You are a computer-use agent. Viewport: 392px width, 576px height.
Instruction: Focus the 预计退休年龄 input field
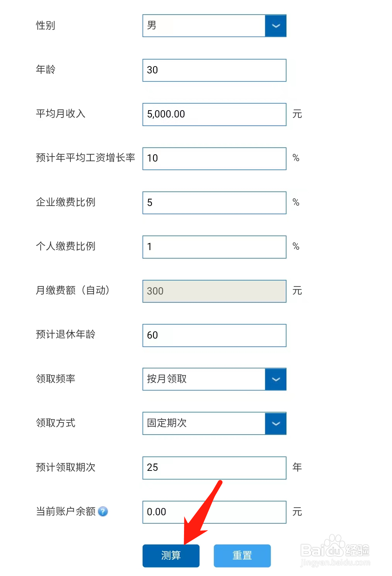pos(215,335)
